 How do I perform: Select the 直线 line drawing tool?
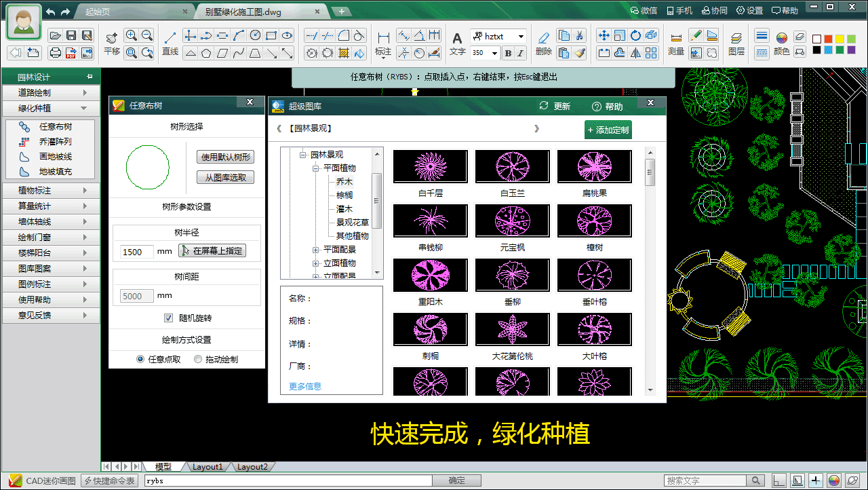(170, 41)
